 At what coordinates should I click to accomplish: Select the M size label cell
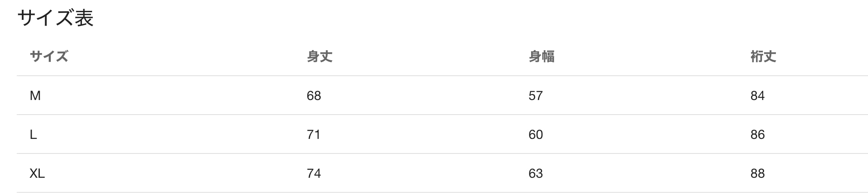(35, 96)
